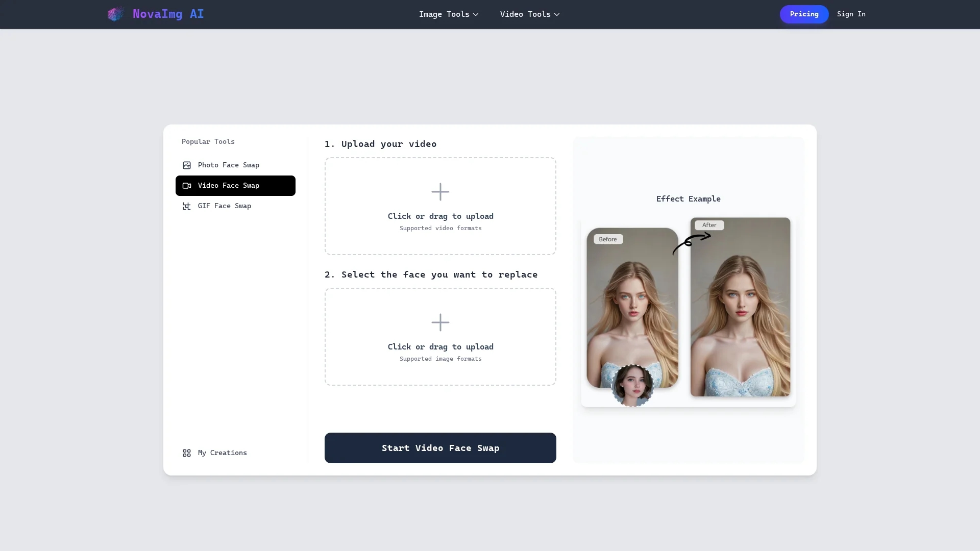This screenshot has height=551, width=980.
Task: Click the GIF Face Swap crop icon
Action: 187,206
